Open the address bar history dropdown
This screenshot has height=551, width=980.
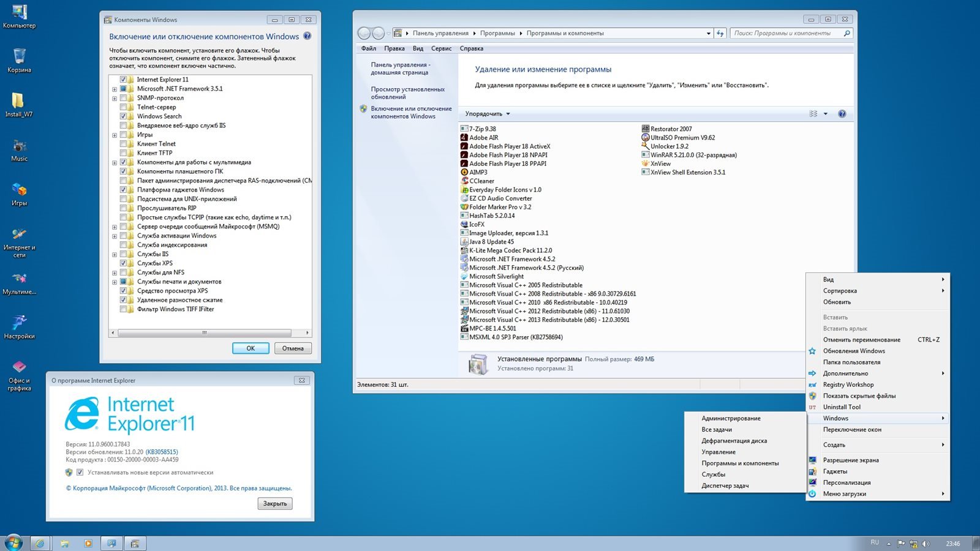709,33
